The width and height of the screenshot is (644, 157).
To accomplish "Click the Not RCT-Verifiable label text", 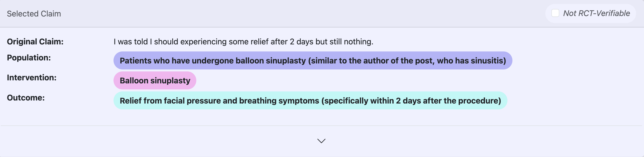I will point(596,13).
